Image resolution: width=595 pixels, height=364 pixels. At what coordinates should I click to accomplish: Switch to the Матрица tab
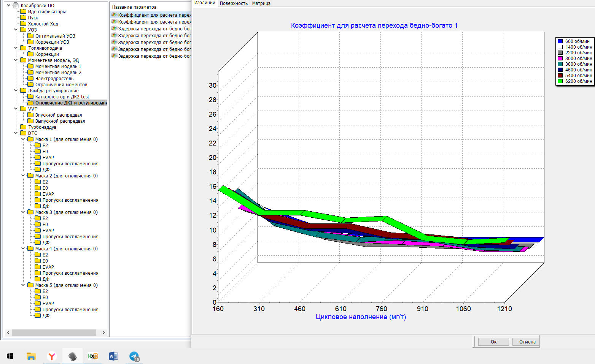point(261,3)
